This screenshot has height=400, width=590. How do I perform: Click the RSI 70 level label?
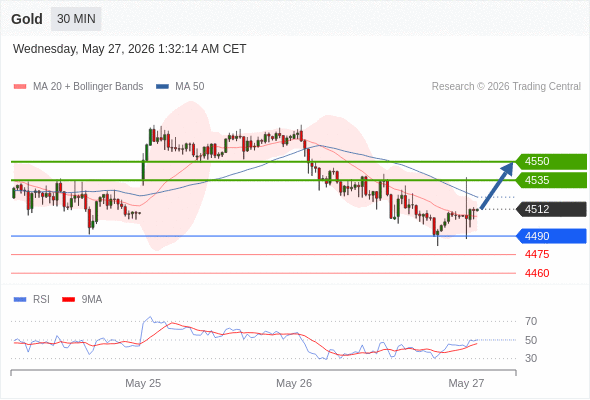[x=531, y=321]
